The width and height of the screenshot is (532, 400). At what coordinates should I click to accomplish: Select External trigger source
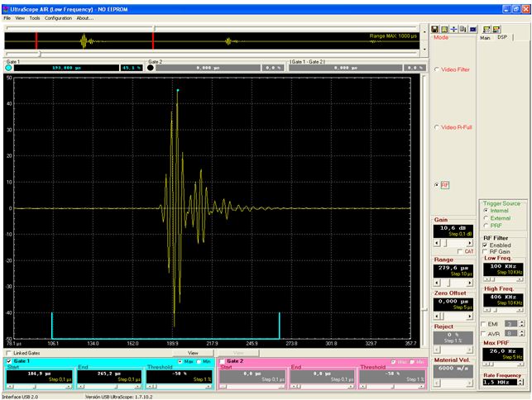click(x=486, y=218)
